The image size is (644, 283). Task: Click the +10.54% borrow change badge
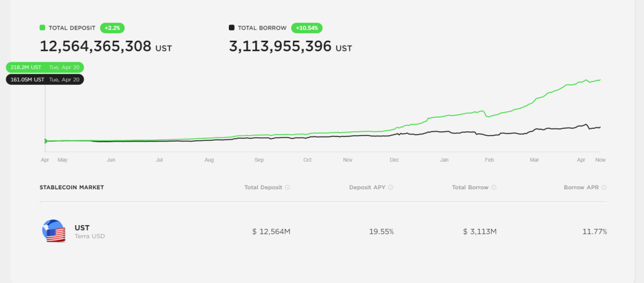[307, 28]
